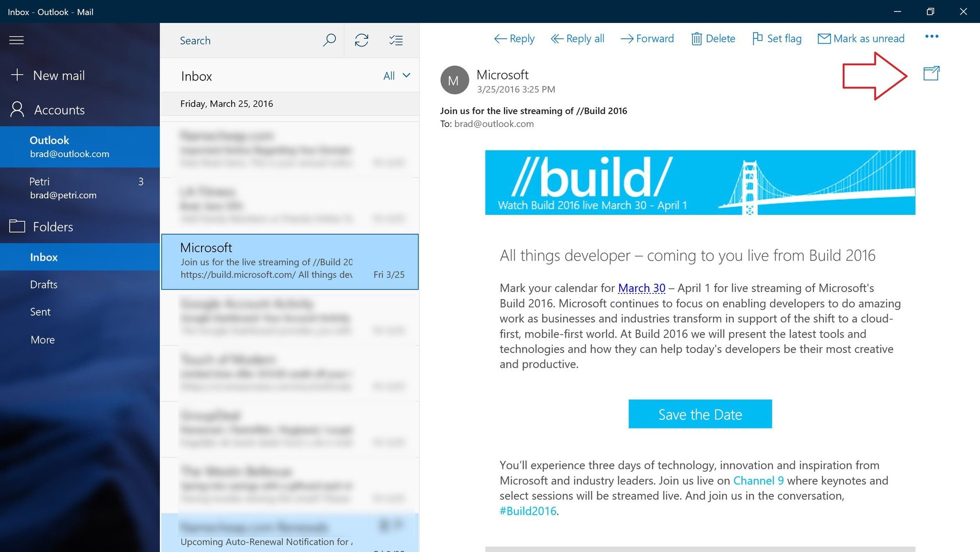Image resolution: width=980 pixels, height=552 pixels.
Task: Click the Reply icon to respond
Action: point(514,38)
